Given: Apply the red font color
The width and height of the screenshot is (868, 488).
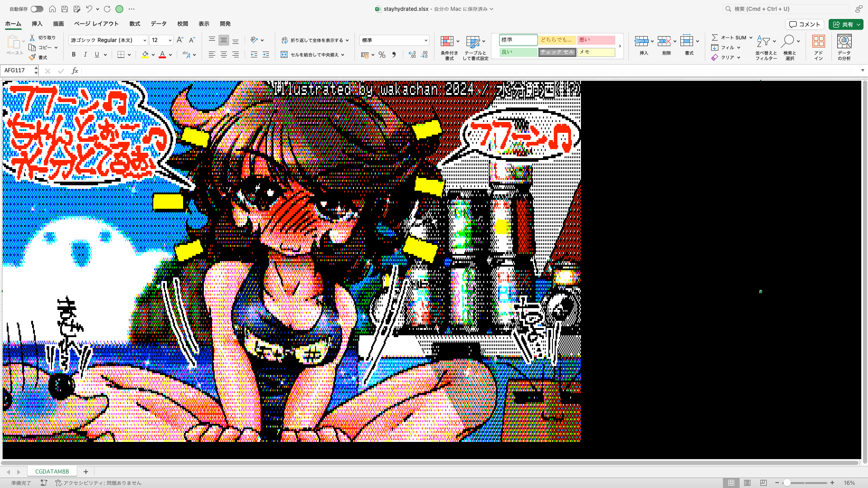Looking at the screenshot, I should click(162, 55).
